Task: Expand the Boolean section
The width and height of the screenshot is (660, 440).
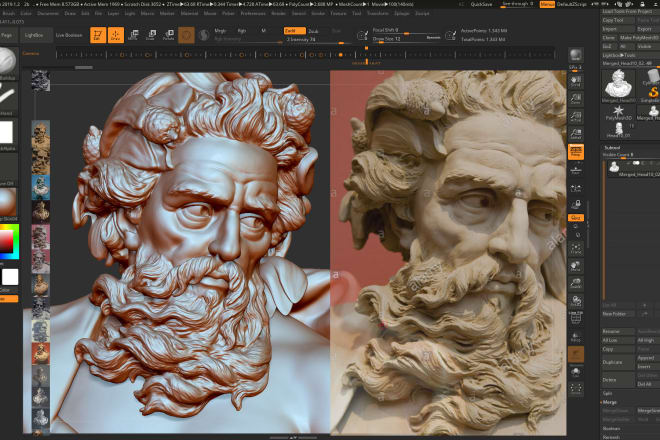Action: tap(612, 429)
